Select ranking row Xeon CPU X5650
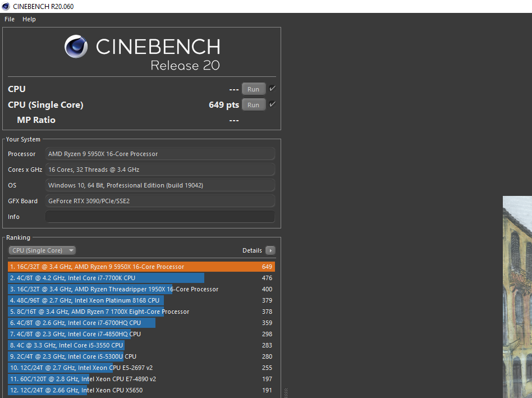Screen dimensions: 532x398 click(x=141, y=390)
